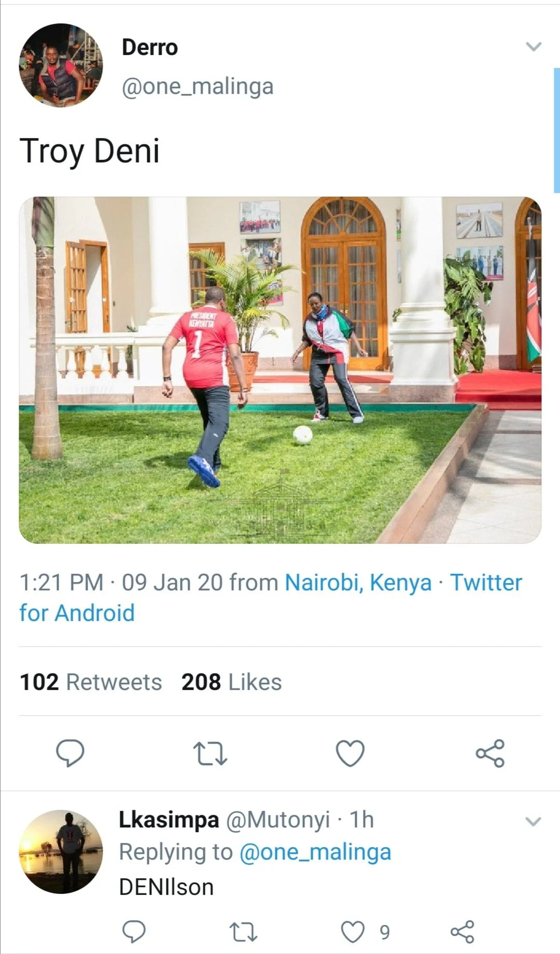
Task: Retweet the main Troy Deni tweet
Action: coord(209,753)
